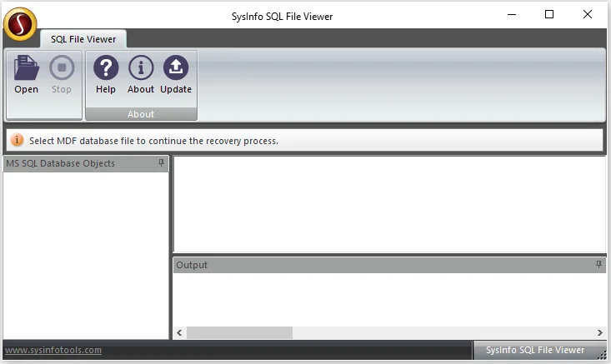
Task: Click the greyed Stop button
Action: (62, 74)
